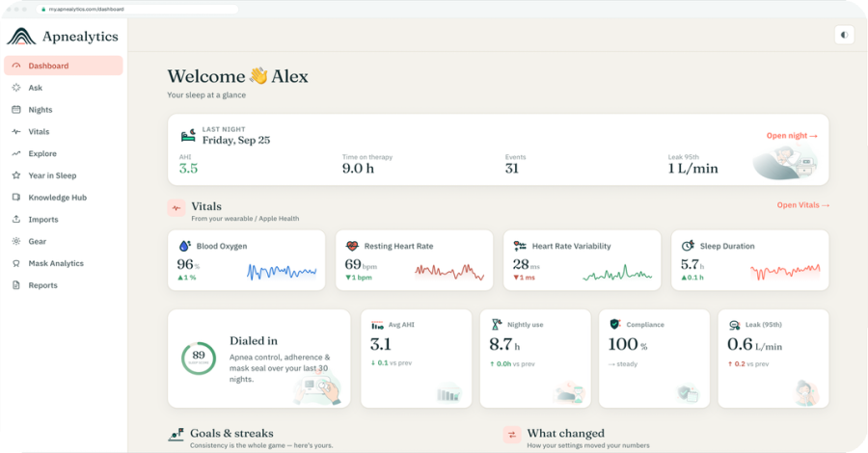Click the Time on therapy 9.0 h value
Screen dimensions: 868x453
coord(358,168)
